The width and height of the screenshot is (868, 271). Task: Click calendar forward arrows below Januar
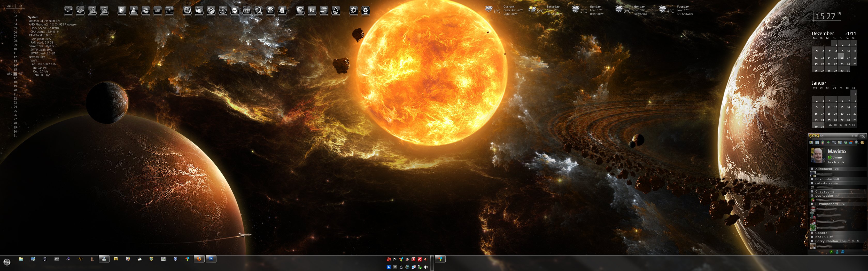pyautogui.click(x=854, y=125)
